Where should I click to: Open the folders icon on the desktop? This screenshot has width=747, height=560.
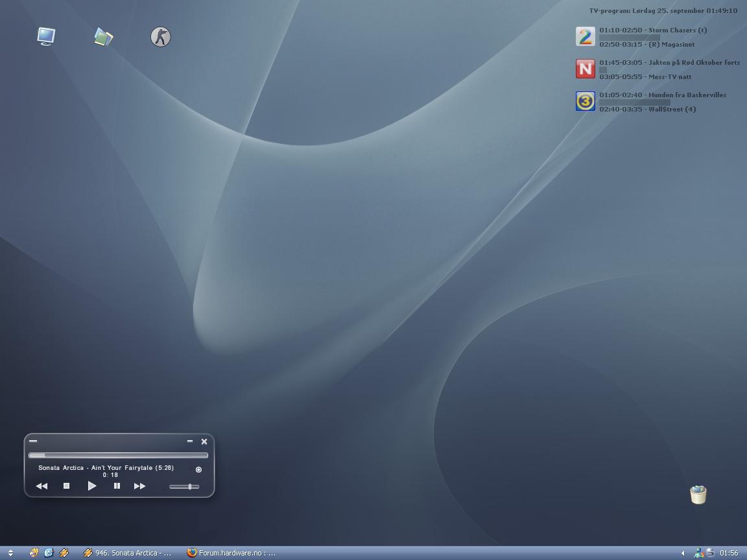click(x=103, y=37)
